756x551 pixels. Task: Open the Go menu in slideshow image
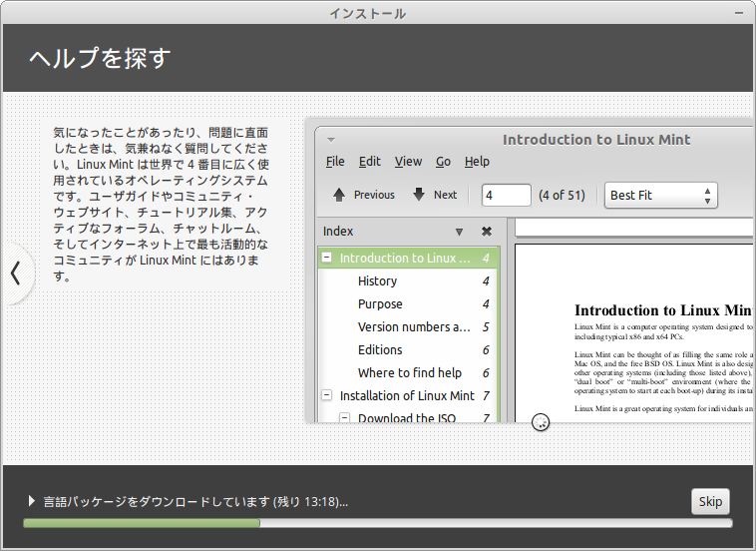point(443,162)
